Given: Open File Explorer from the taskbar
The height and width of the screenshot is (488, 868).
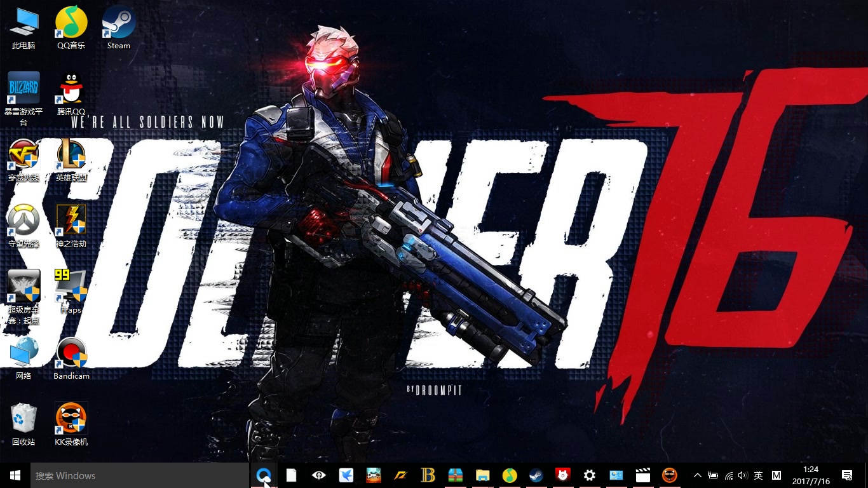Looking at the screenshot, I should [482, 475].
